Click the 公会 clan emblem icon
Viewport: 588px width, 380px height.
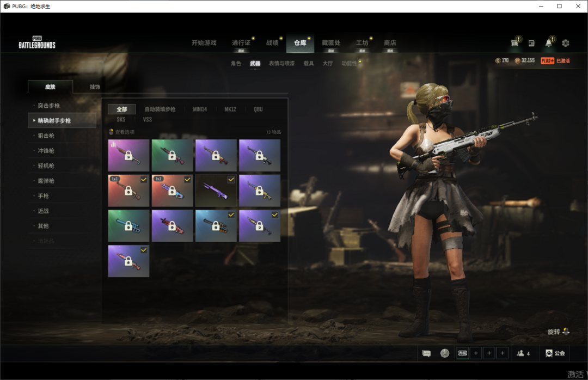tap(549, 353)
